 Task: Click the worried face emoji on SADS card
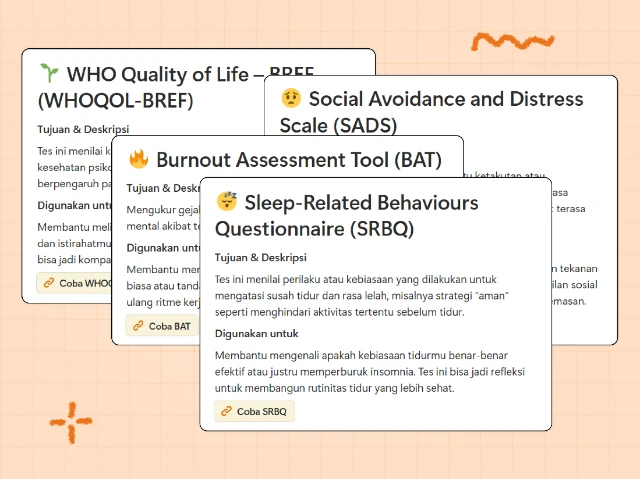pyautogui.click(x=291, y=98)
